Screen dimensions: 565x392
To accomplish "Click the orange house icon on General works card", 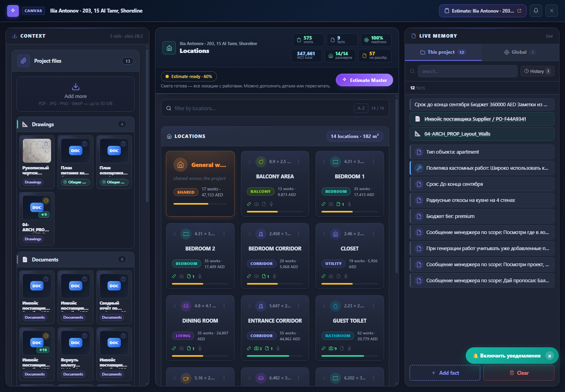I will (180, 165).
